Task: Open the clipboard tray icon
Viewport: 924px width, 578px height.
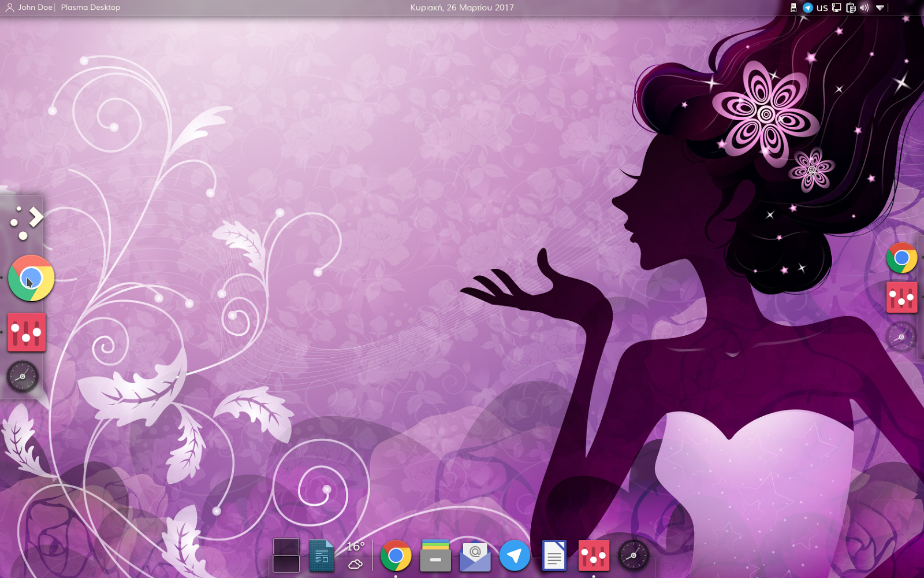Action: 851,8
